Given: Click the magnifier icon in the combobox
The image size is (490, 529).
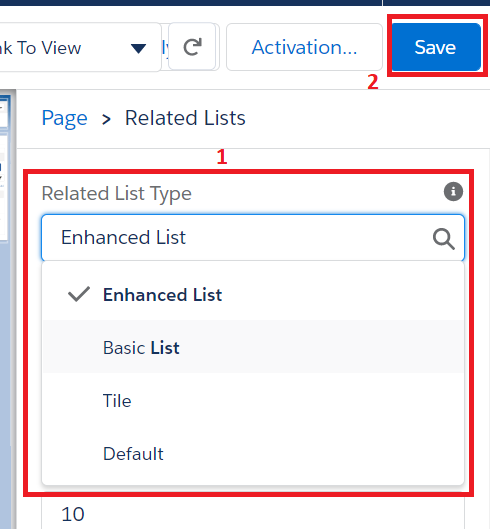Looking at the screenshot, I should 443,239.
